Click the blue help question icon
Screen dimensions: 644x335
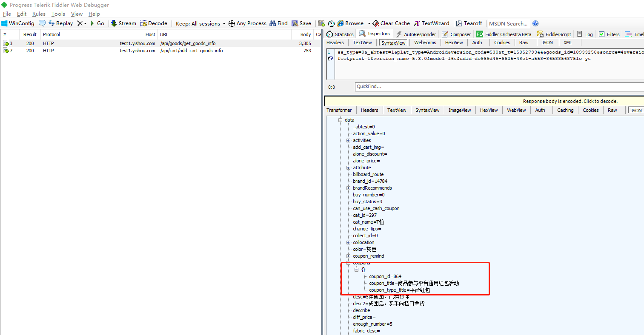[535, 23]
